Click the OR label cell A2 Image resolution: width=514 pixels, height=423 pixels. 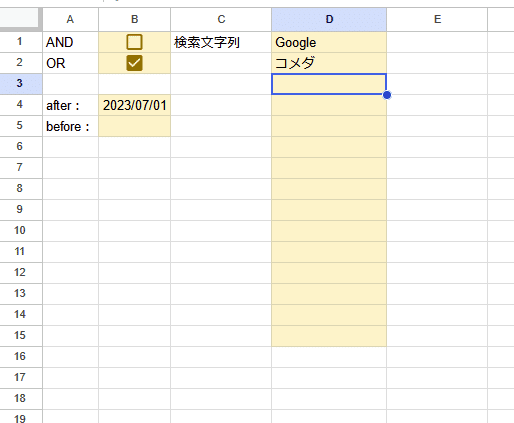point(70,63)
